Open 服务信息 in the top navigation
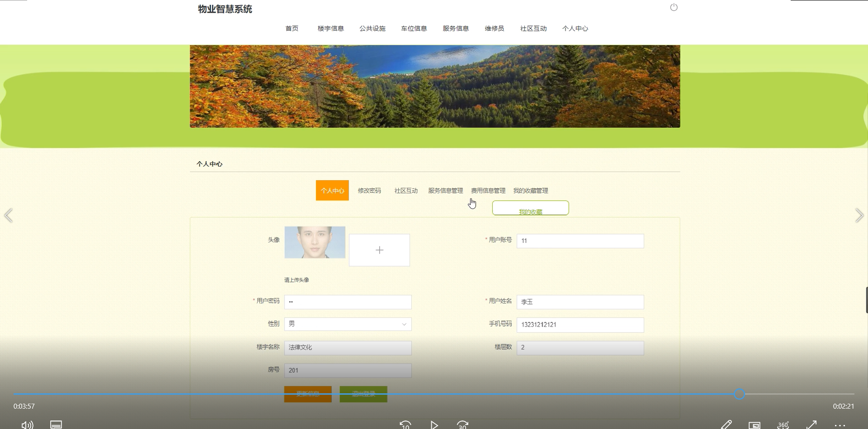868x429 pixels. tap(456, 28)
